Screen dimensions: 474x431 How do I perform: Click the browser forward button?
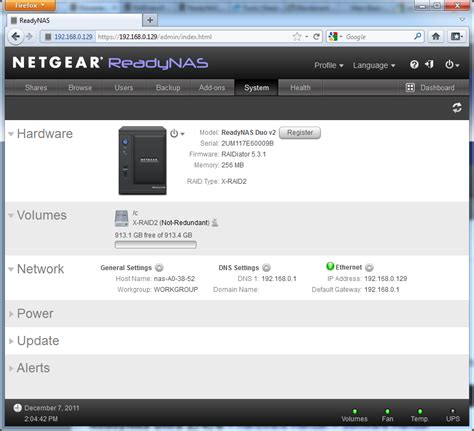[x=29, y=36]
